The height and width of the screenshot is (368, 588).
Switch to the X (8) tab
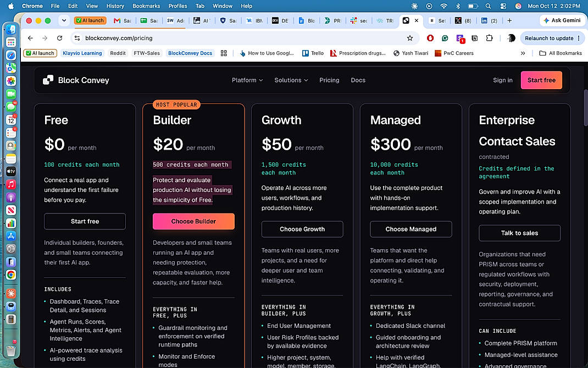(x=463, y=21)
